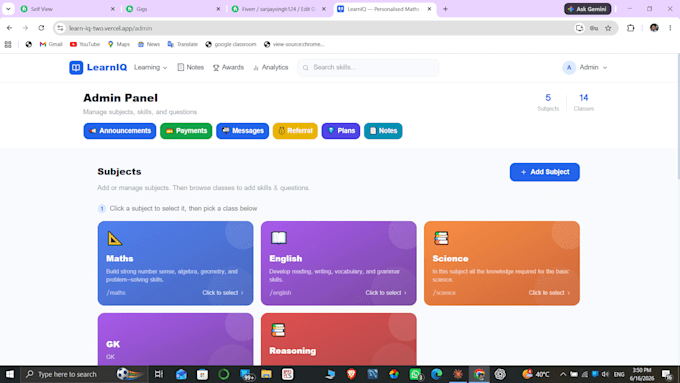
Task: Focus the Search skills field
Action: click(x=368, y=68)
